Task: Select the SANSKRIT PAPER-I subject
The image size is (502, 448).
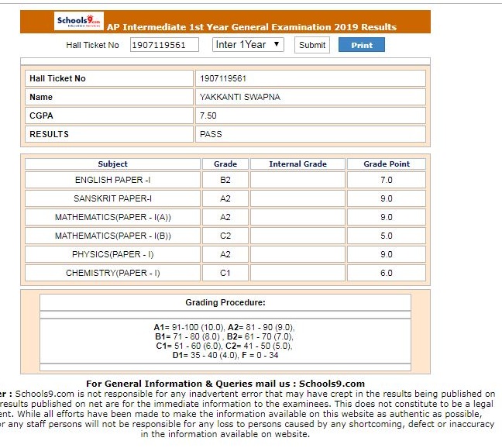Action: coord(112,198)
